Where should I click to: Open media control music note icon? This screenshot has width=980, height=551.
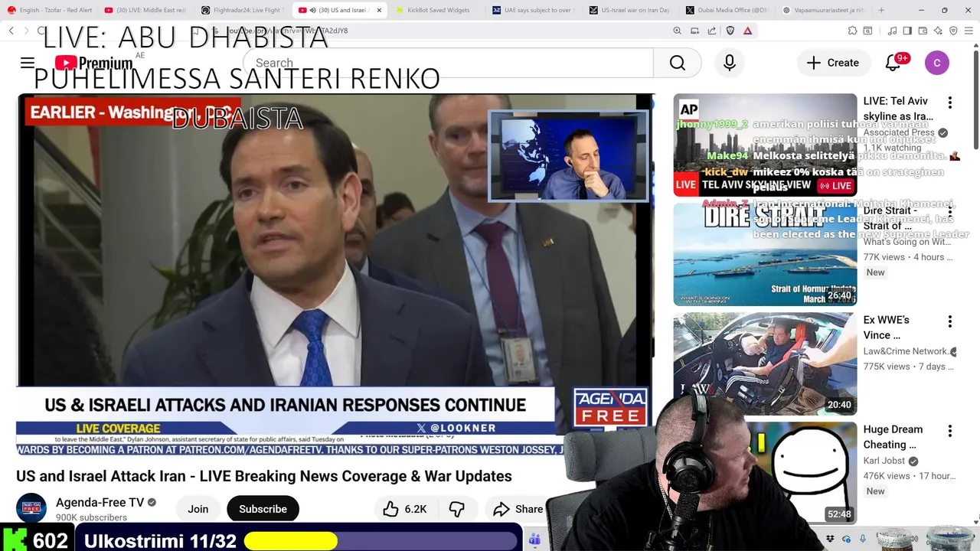892,31
